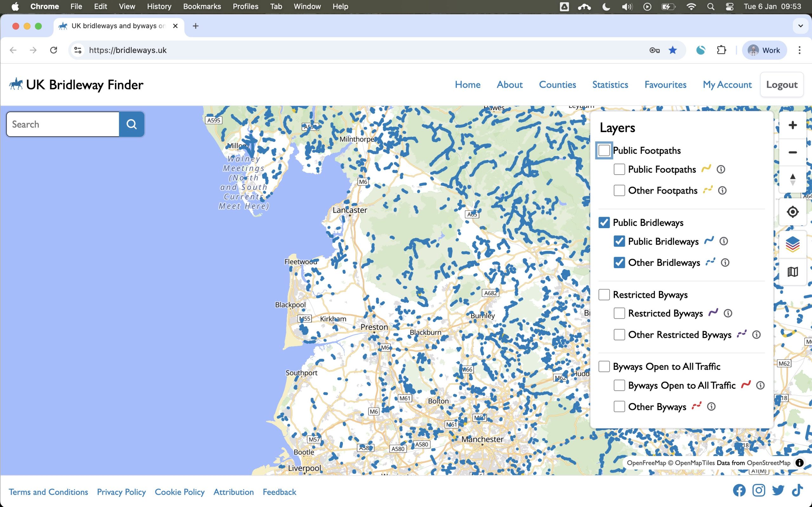812x507 pixels.
Task: Open Terms and Conditions
Action: (x=48, y=491)
